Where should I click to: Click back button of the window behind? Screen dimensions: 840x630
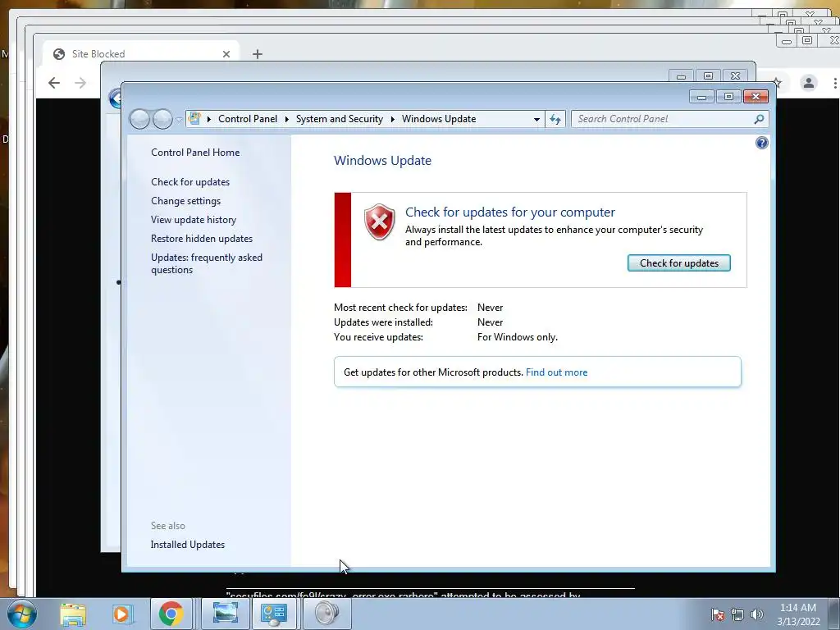pyautogui.click(x=115, y=98)
